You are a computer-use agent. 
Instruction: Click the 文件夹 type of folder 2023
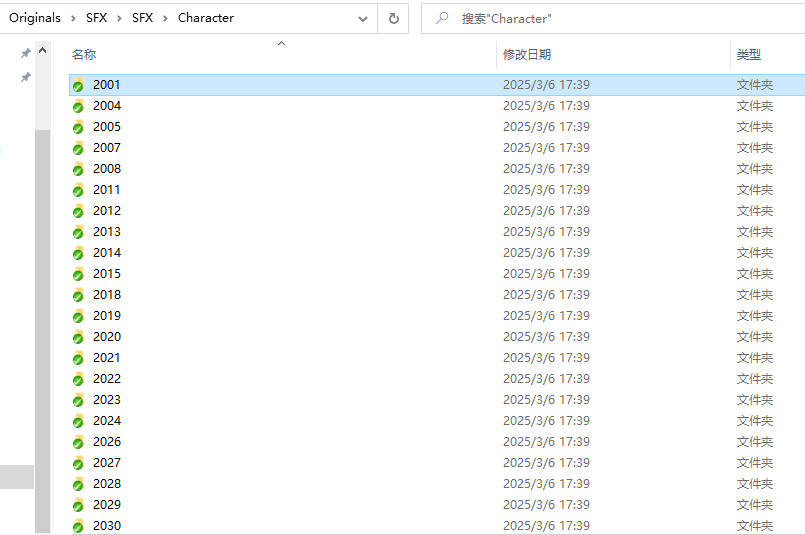[755, 400]
